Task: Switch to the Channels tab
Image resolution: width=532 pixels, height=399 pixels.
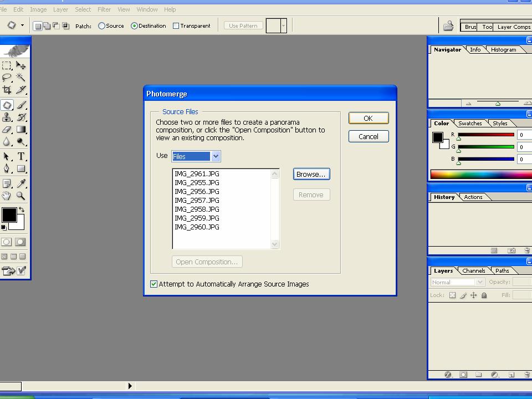Action: 473,271
